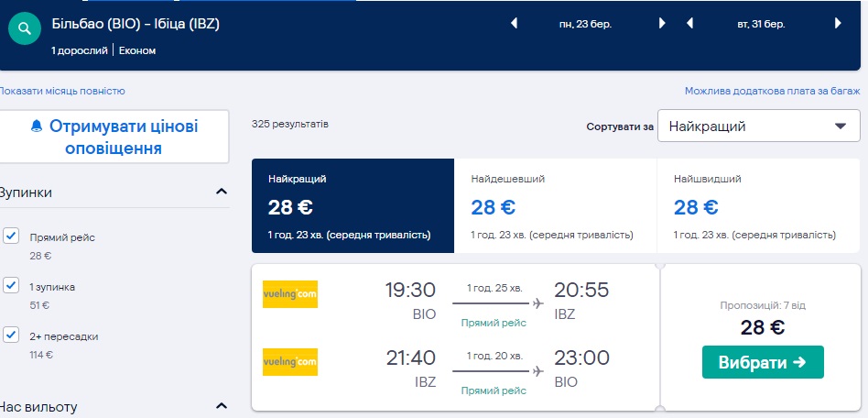Select the Найшвидший tab
868x418 pixels.
coord(757,206)
